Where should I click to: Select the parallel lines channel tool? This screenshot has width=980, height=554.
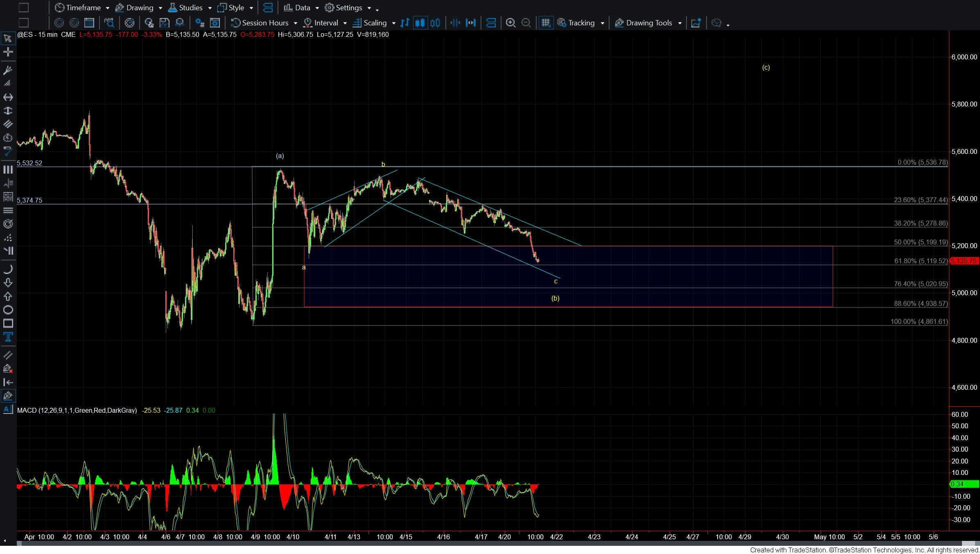[x=8, y=124]
